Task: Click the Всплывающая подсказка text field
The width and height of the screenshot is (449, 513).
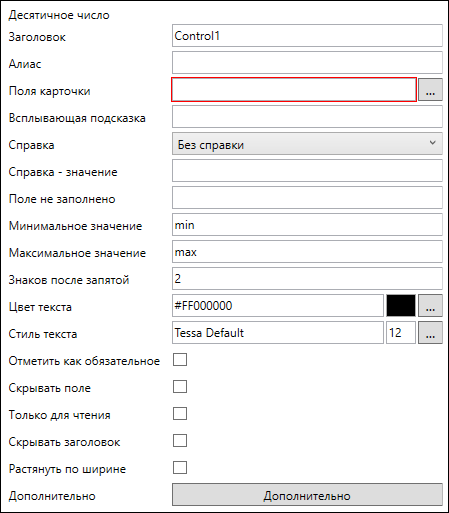Action: pyautogui.click(x=307, y=116)
